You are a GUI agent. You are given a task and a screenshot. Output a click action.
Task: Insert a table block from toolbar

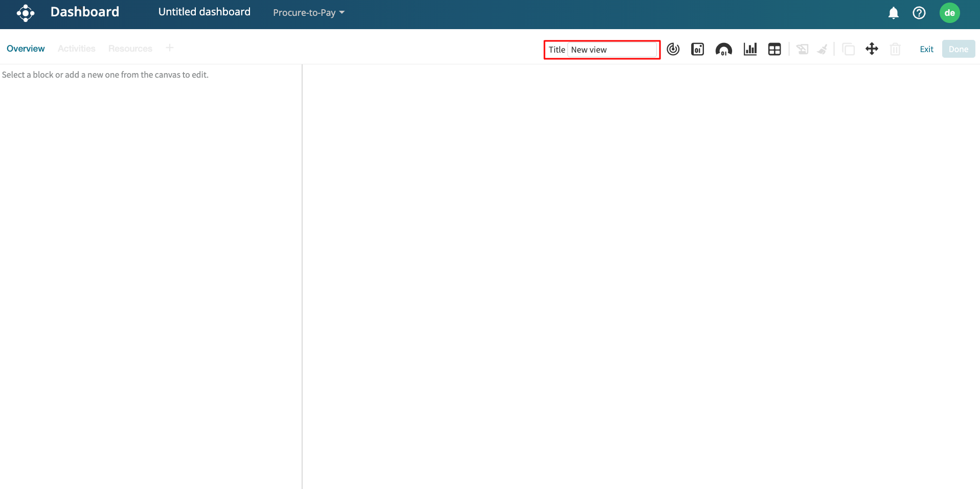[x=774, y=49]
